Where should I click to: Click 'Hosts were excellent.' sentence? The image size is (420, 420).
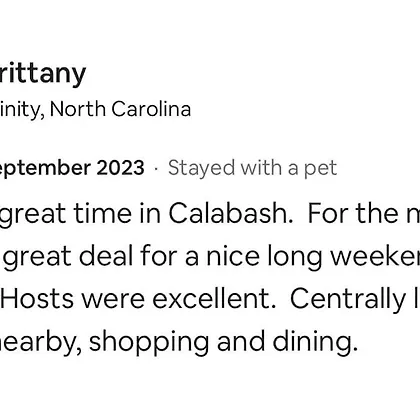(138, 299)
